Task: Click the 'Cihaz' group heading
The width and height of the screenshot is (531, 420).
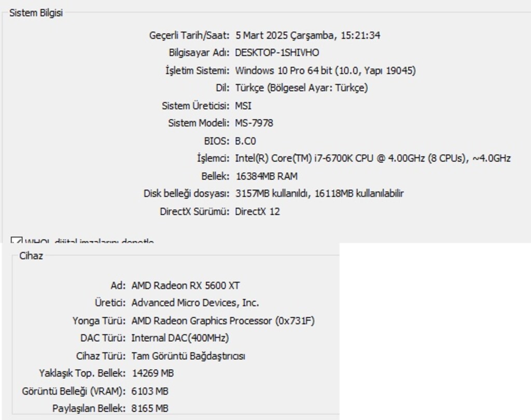Action: [x=31, y=256]
